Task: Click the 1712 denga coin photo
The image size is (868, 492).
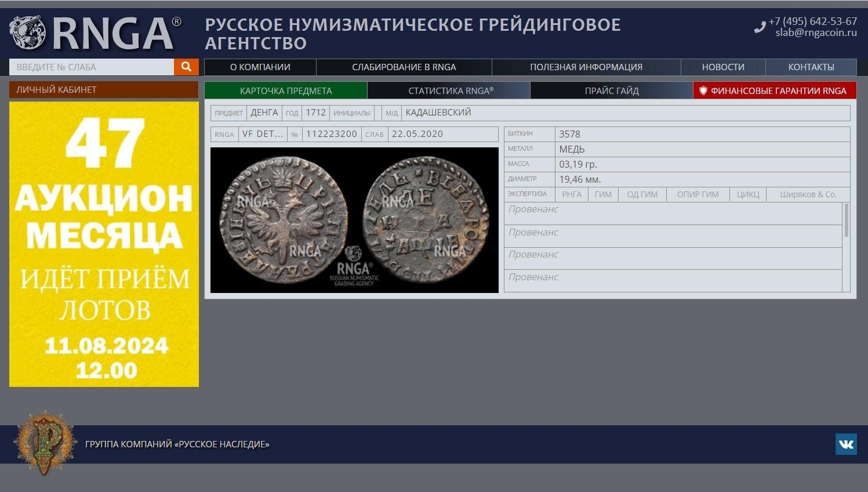Action: click(x=354, y=220)
